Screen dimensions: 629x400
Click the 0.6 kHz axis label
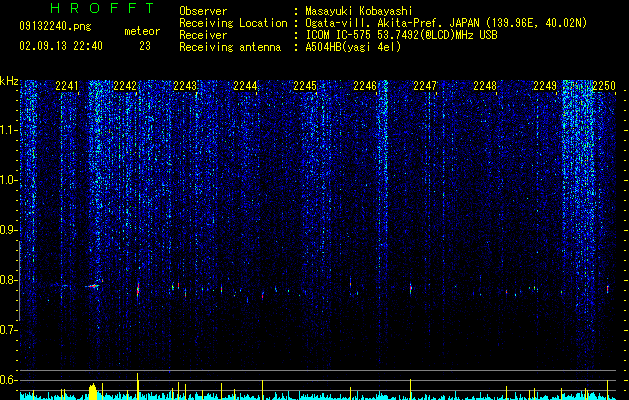[x=8, y=380]
